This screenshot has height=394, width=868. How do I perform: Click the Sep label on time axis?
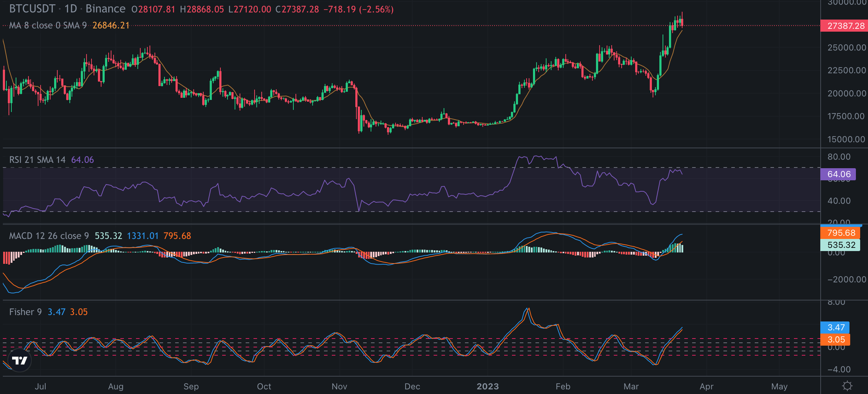191,387
